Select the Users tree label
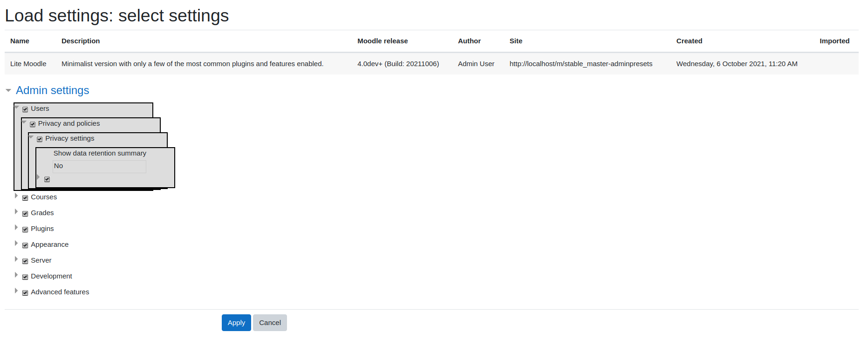This screenshot has width=868, height=339. [40, 108]
